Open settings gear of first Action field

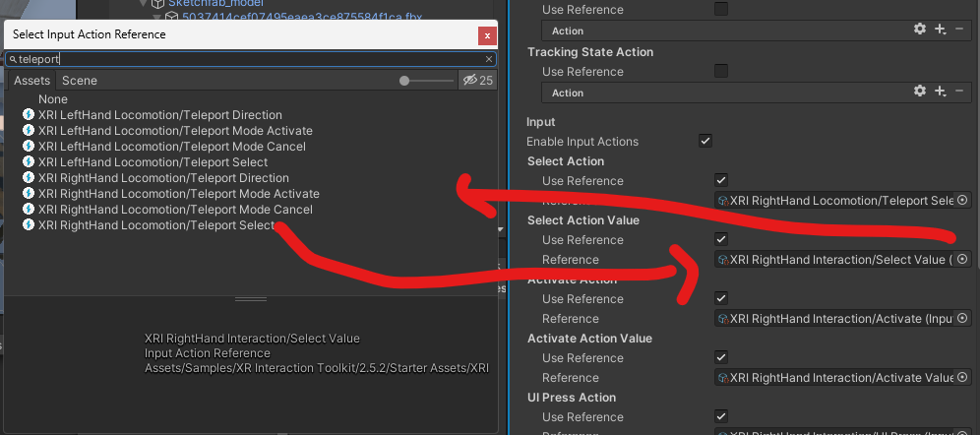pyautogui.click(x=919, y=29)
